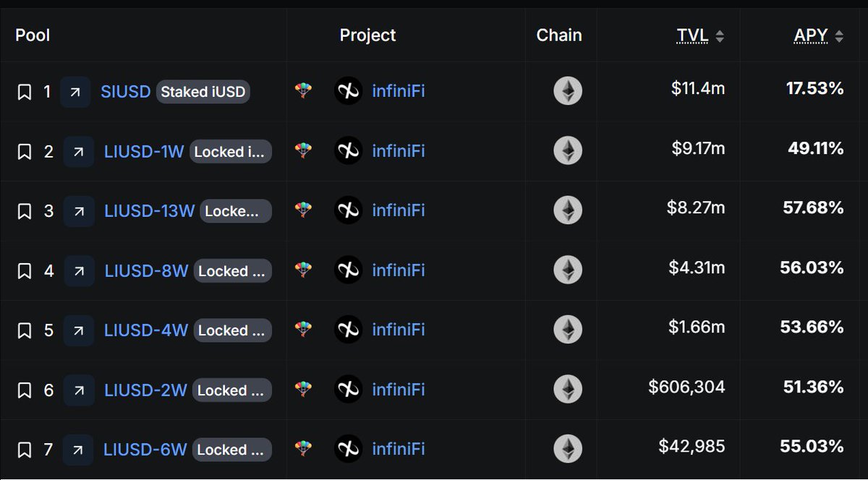
Task: Click the Chain column header
Action: tap(559, 35)
